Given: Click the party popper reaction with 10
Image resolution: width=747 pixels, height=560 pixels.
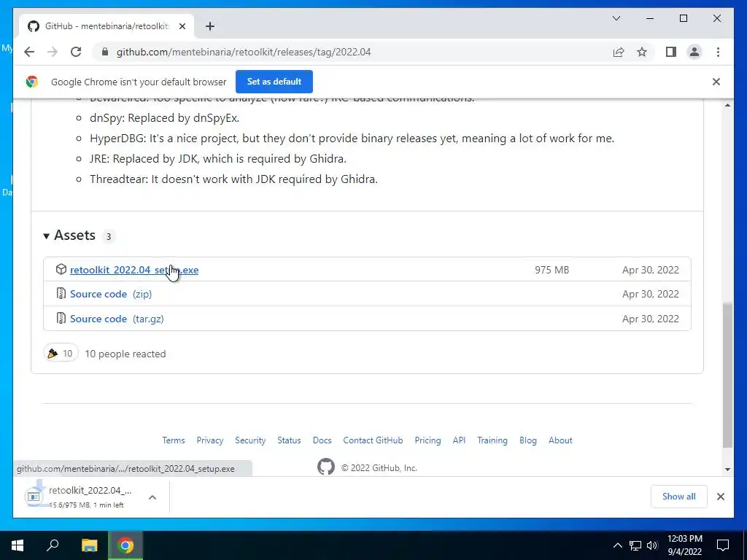Looking at the screenshot, I should click(x=61, y=353).
